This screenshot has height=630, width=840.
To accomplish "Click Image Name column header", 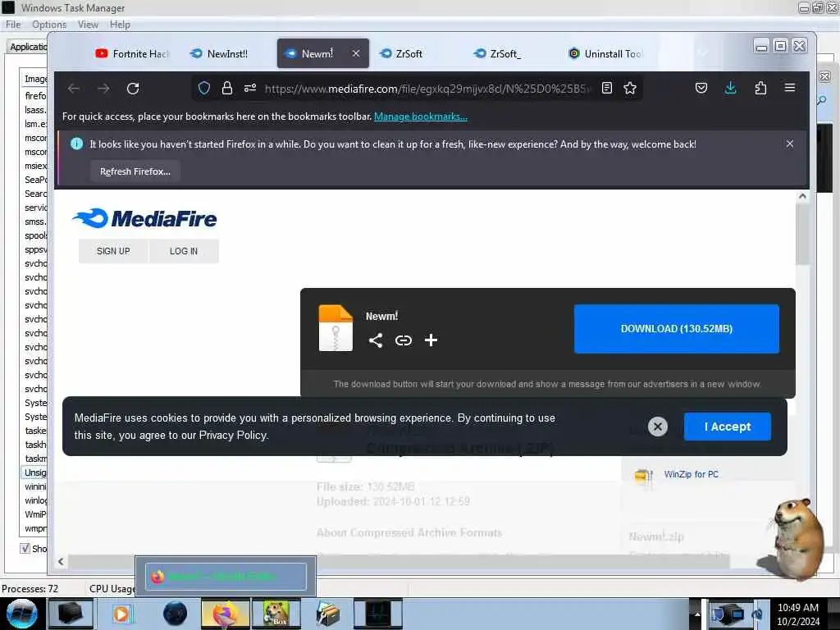I will pyautogui.click(x=35, y=79).
